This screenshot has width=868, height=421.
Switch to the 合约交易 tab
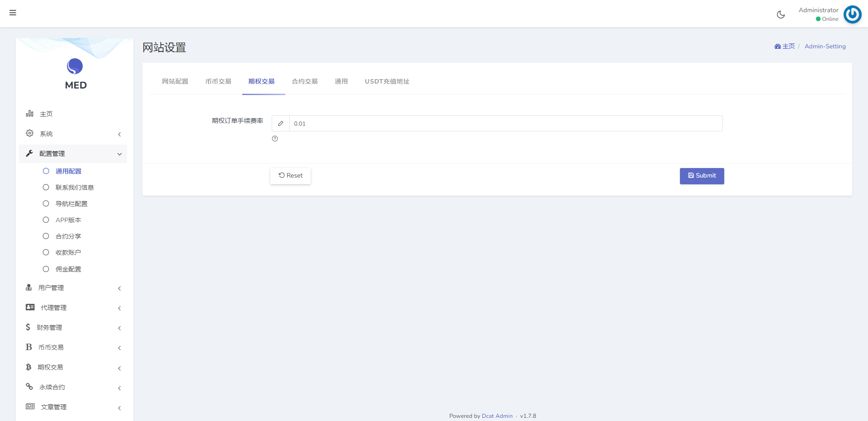click(304, 81)
